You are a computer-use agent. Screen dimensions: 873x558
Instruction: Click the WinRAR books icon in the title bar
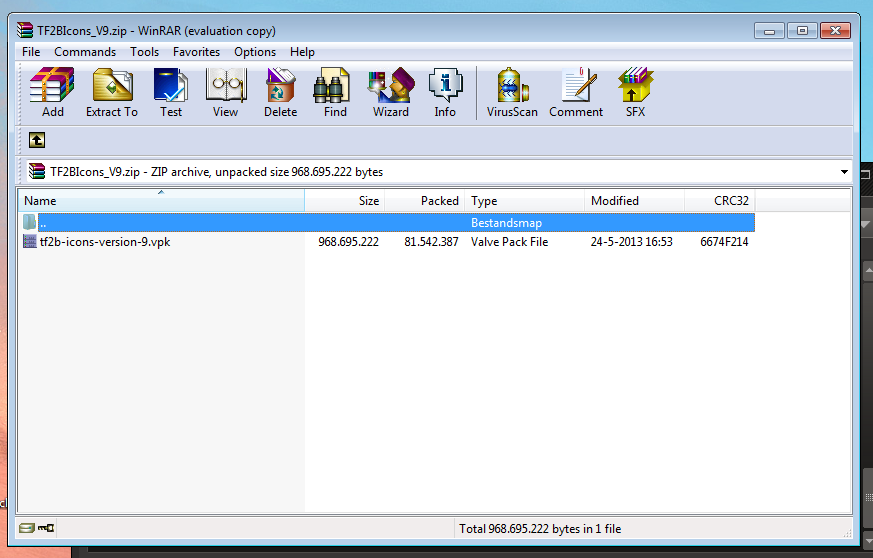(24, 30)
